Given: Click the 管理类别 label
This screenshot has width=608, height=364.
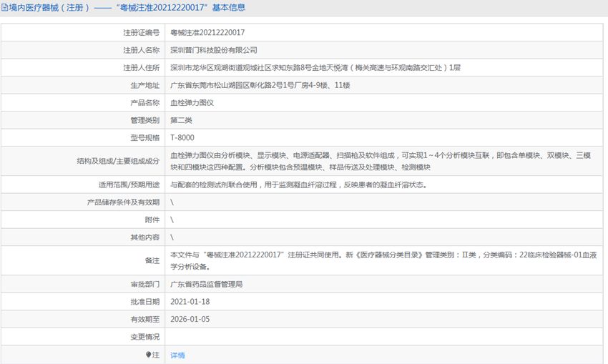Looking at the screenshot, I should pyautogui.click(x=145, y=120).
